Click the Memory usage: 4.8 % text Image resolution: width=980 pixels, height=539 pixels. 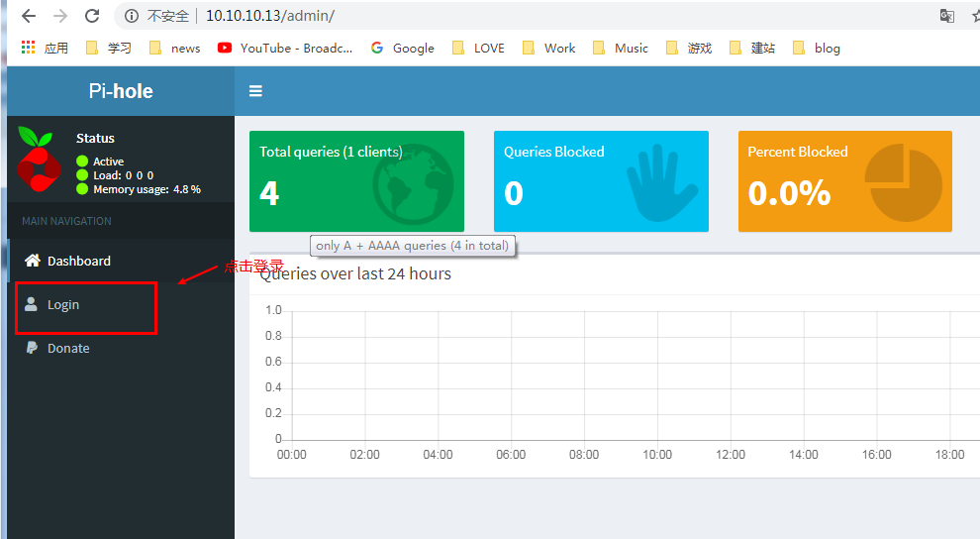[147, 189]
